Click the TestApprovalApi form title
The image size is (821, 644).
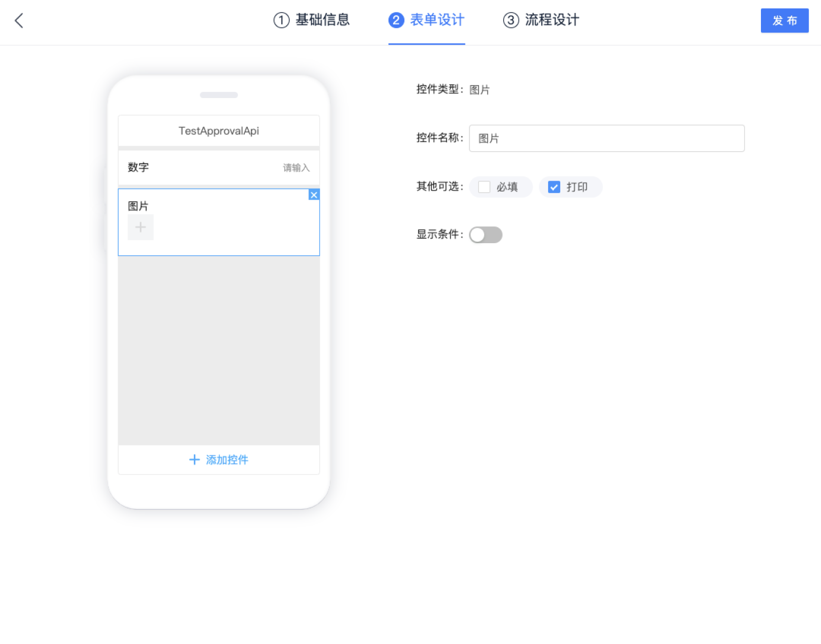[x=219, y=131]
